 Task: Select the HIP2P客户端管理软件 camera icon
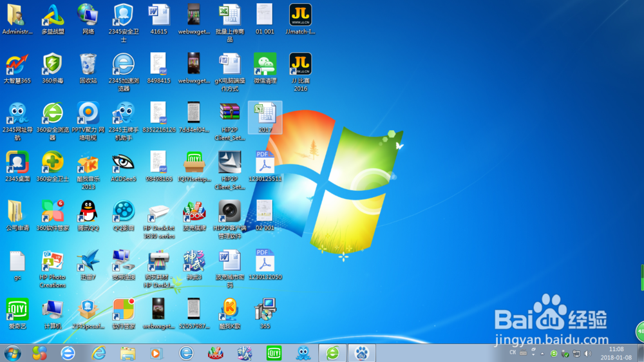[x=230, y=220]
